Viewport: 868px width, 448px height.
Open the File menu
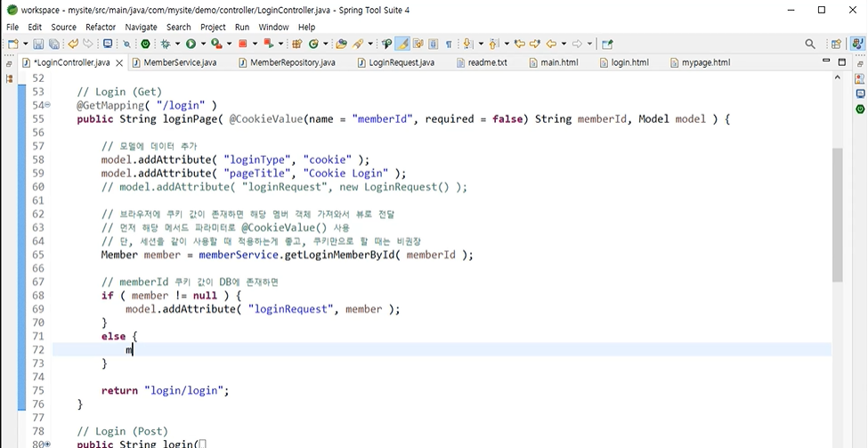(x=12, y=27)
